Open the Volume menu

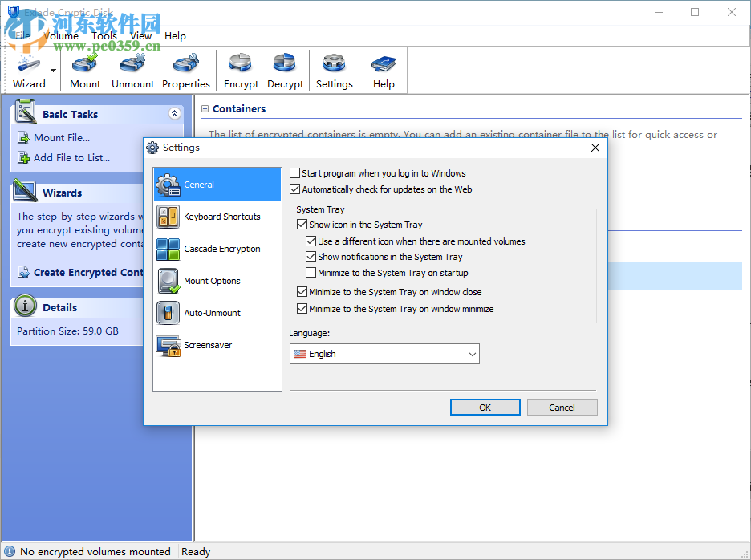61,36
